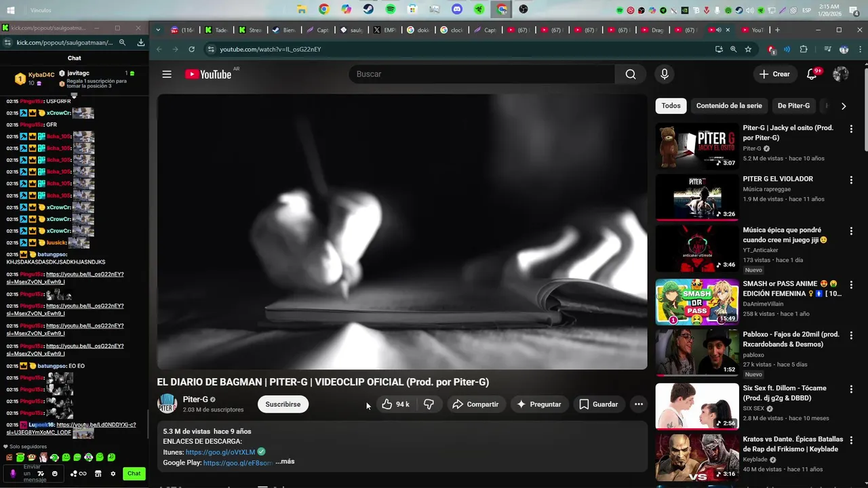
Task: Open options menu for Six Sex Tócame video
Action: (x=851, y=389)
